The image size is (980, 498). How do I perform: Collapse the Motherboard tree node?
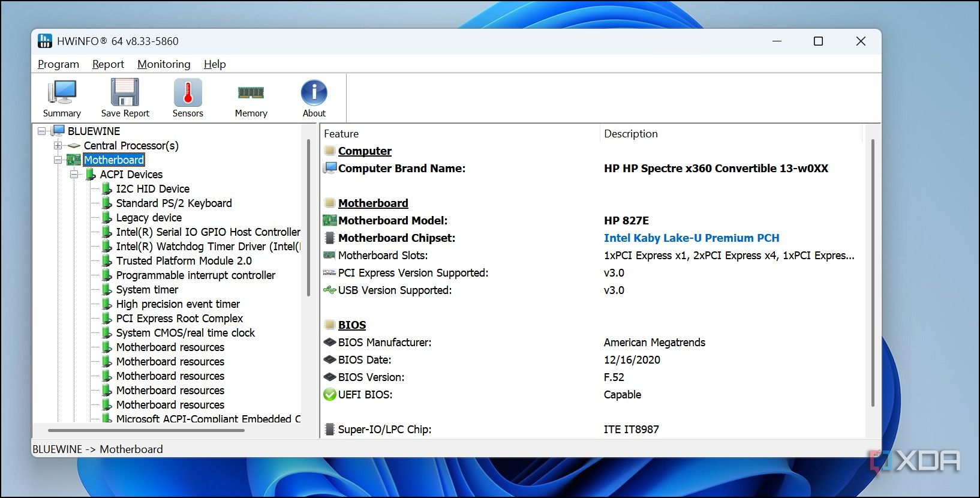(x=58, y=160)
